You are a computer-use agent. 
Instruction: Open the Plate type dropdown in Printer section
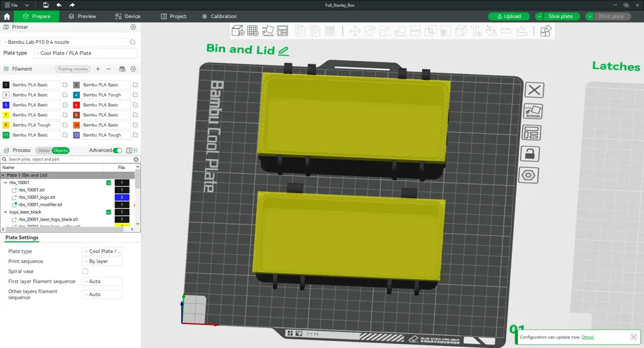86,53
